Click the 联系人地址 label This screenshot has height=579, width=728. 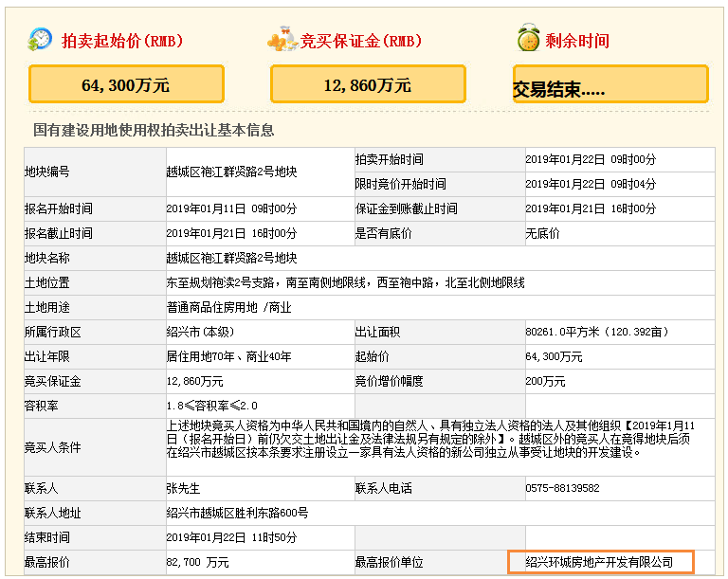click(x=52, y=513)
